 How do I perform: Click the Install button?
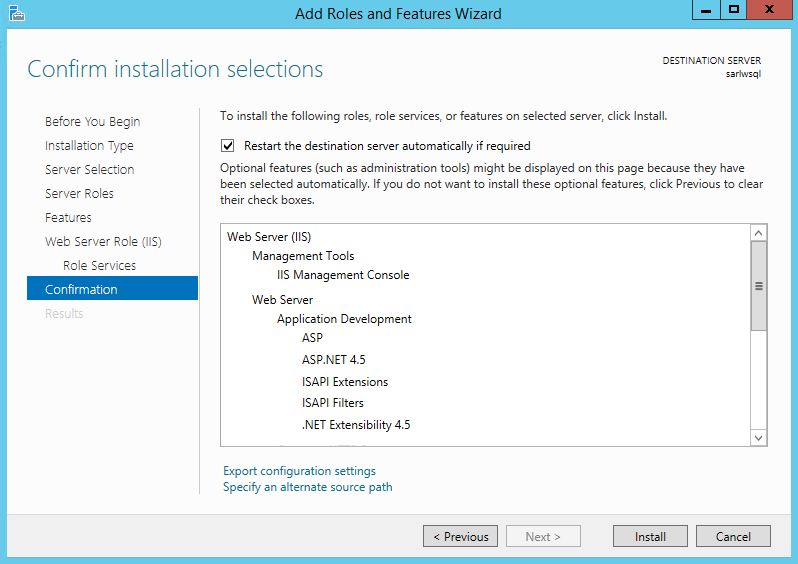point(650,536)
